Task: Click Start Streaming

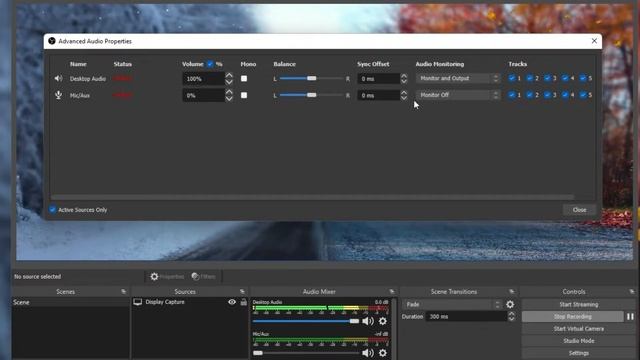Action: coord(578,304)
